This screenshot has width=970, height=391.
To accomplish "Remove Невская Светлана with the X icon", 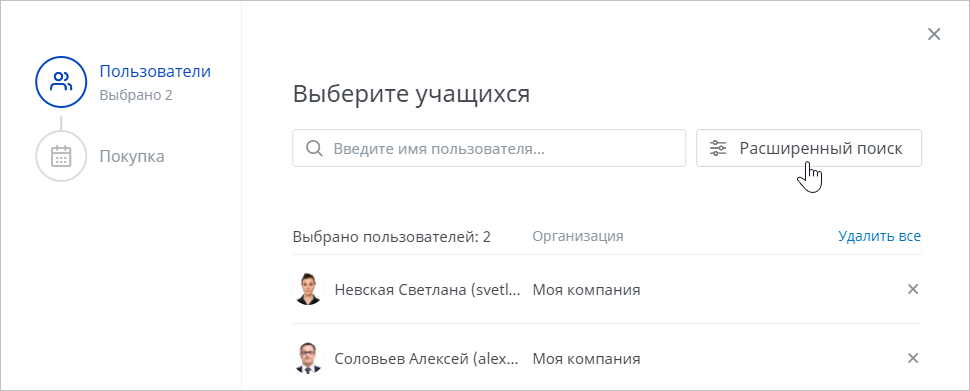I will pos(912,289).
